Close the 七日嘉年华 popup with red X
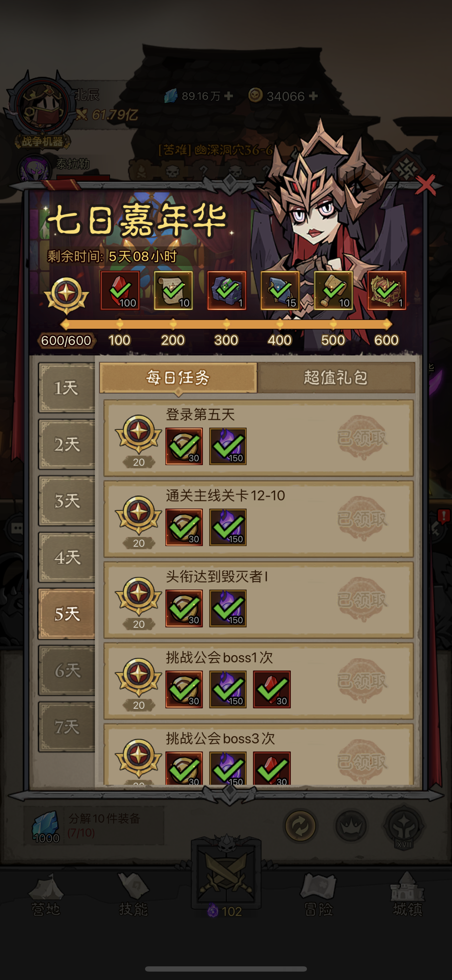 tap(426, 186)
